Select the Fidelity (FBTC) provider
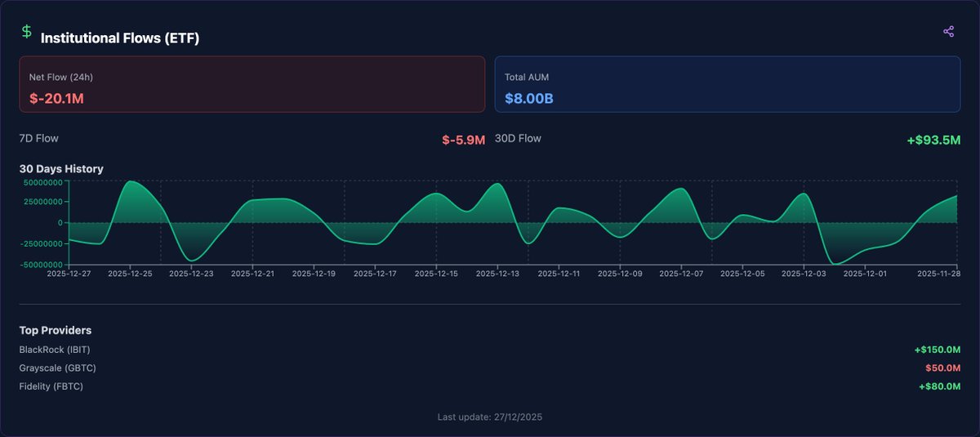The image size is (980, 437). (51, 386)
